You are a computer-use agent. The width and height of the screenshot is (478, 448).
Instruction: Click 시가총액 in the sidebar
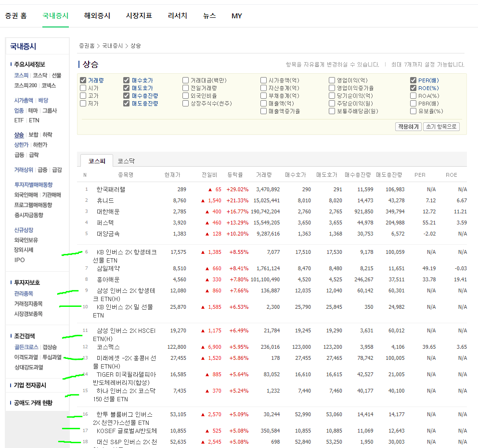click(x=24, y=100)
